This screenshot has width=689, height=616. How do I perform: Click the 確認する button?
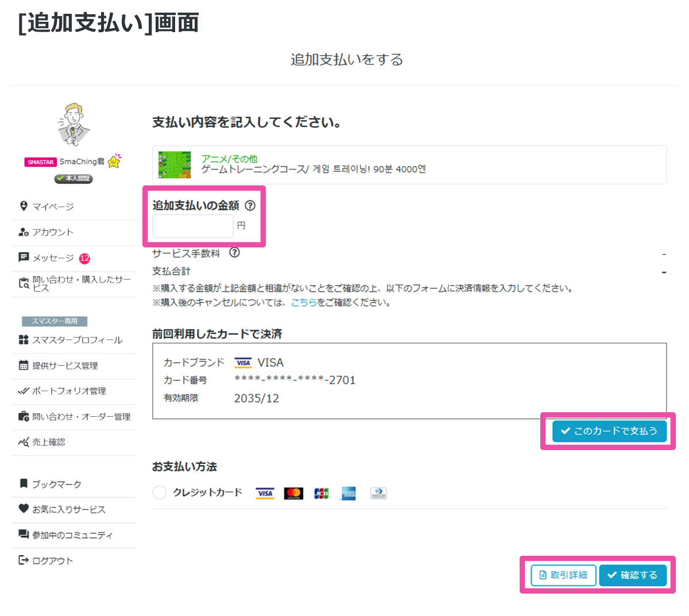(x=632, y=575)
